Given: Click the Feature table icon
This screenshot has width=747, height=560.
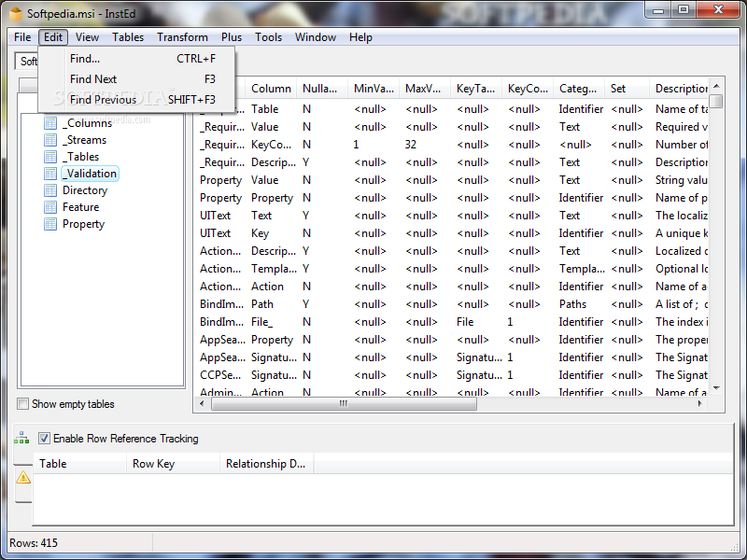Looking at the screenshot, I should click(x=50, y=207).
